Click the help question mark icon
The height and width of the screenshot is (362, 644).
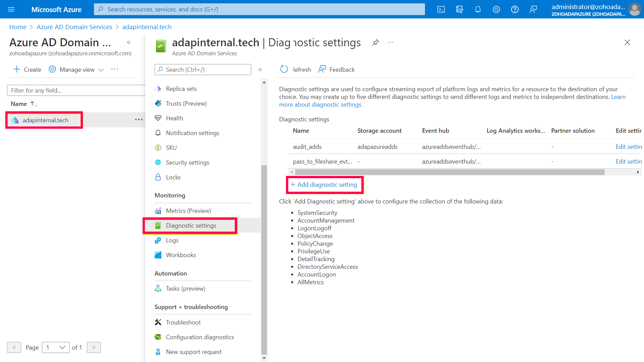click(x=515, y=9)
